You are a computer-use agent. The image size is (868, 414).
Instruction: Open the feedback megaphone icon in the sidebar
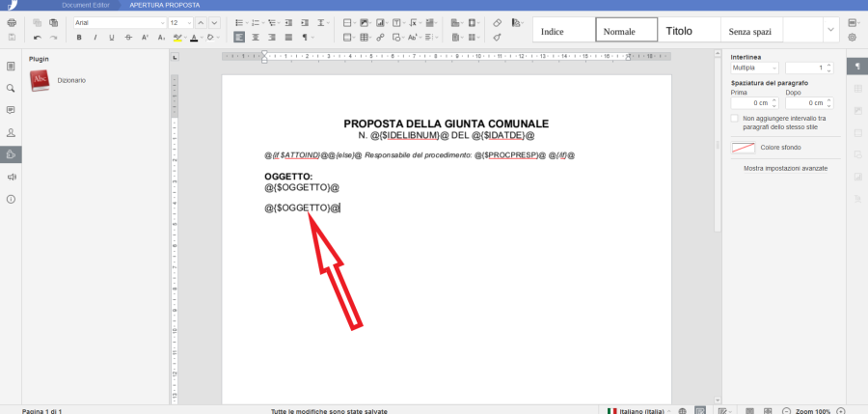[x=11, y=178]
